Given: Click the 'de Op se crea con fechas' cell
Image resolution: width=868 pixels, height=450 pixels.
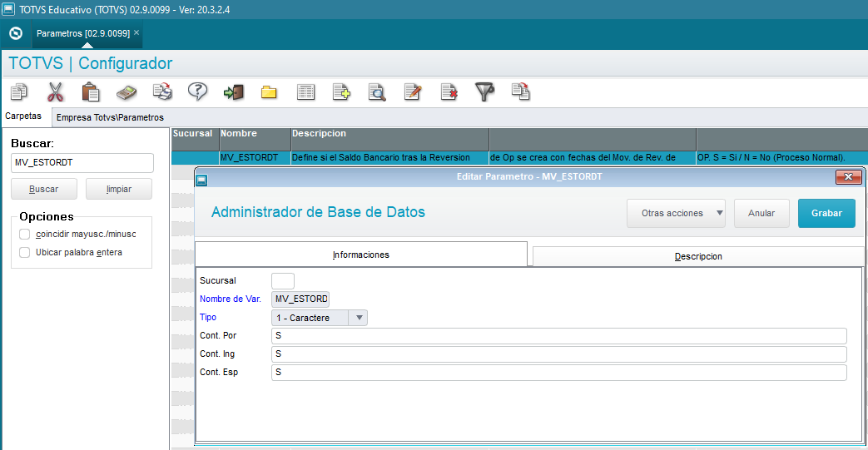Looking at the screenshot, I should tap(593, 158).
